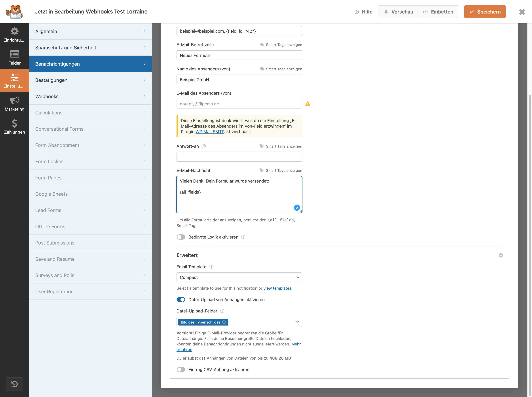This screenshot has height=397, width=532.
Task: Click the Mehr erfahren link
Action: pyautogui.click(x=239, y=347)
